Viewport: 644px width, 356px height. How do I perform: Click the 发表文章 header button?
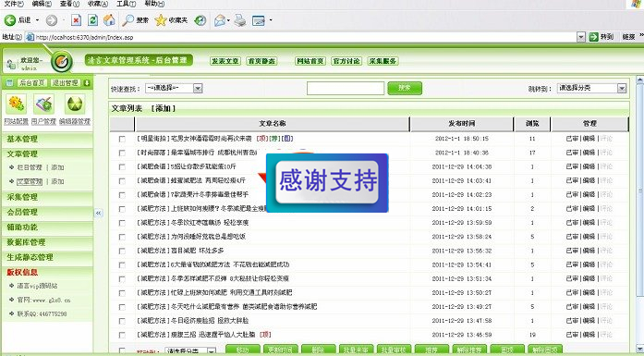click(x=225, y=61)
